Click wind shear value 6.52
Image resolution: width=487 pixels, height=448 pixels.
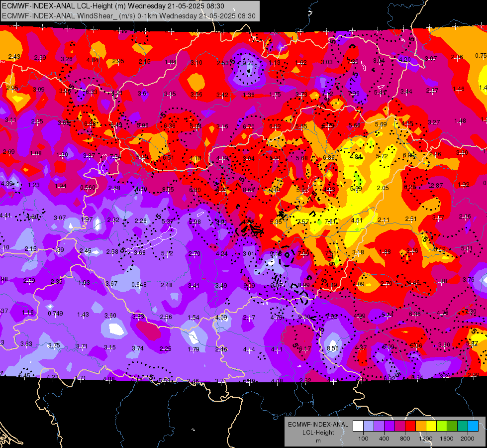click(x=275, y=126)
